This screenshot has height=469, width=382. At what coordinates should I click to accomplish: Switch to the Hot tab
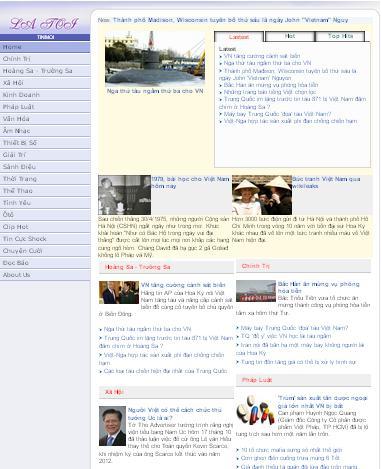click(289, 36)
